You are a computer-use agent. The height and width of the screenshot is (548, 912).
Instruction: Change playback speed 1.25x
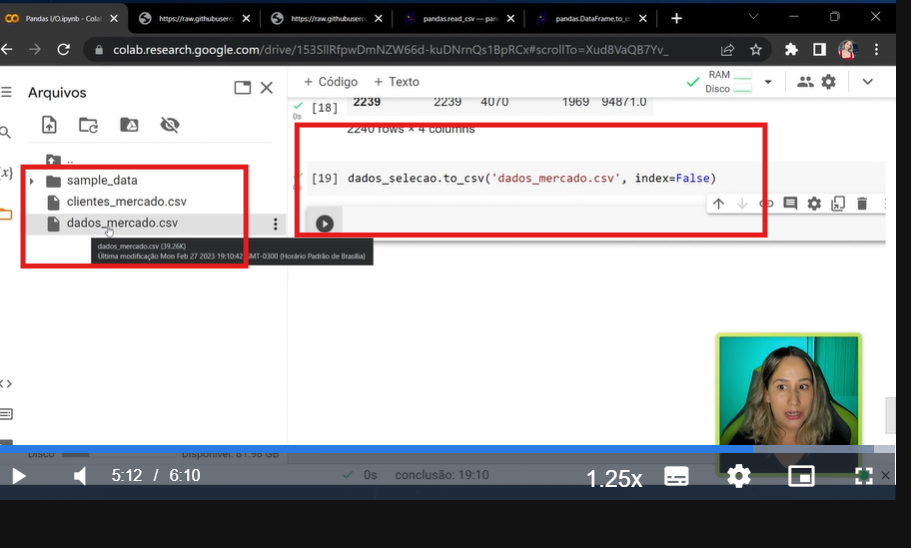pos(614,478)
